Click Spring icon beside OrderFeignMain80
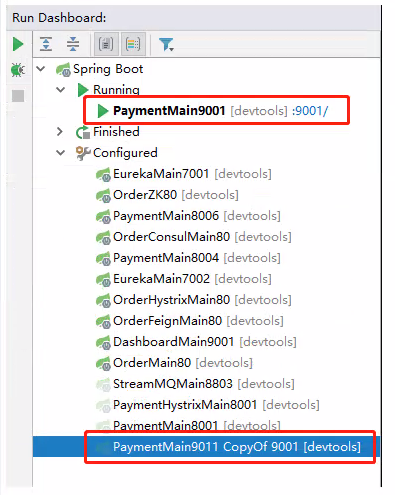Screen dimensions: 395x495 pyautogui.click(x=103, y=322)
